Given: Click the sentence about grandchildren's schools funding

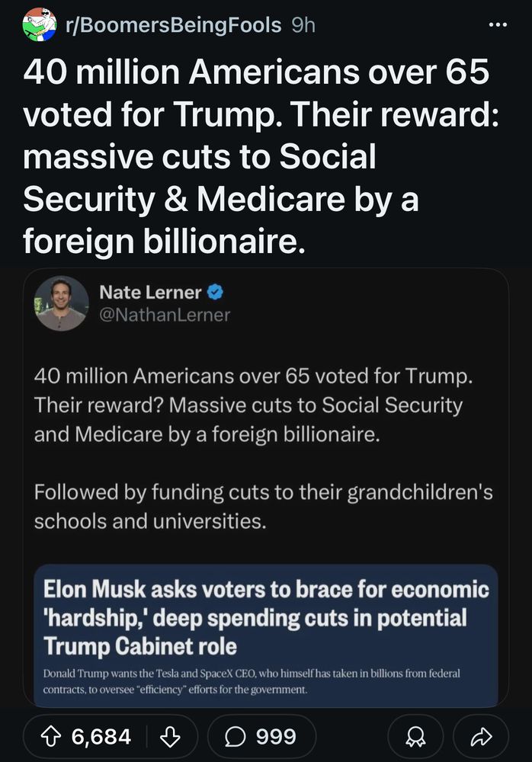Looking at the screenshot, I should (x=263, y=507).
